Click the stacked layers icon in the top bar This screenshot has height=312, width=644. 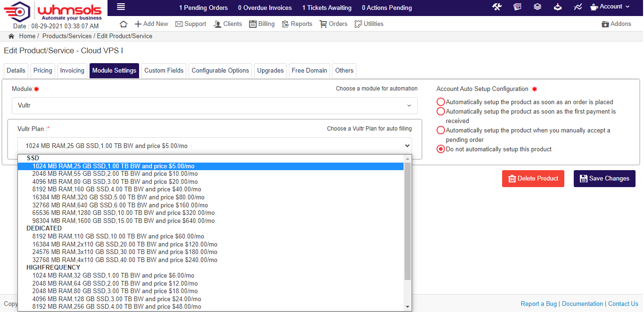(537, 7)
